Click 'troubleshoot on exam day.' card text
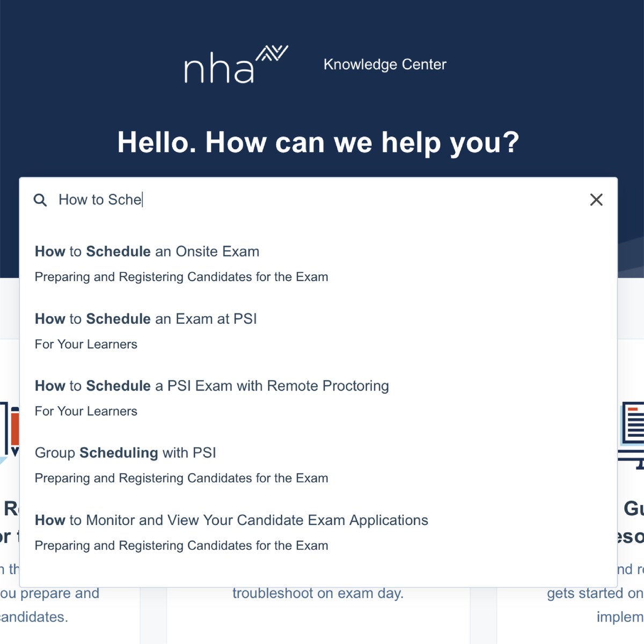644x644 pixels. [318, 593]
